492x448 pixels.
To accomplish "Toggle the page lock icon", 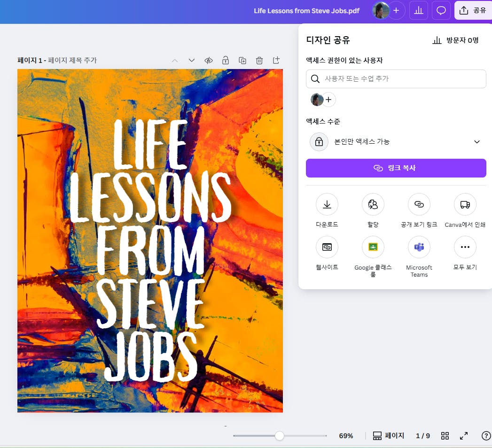I will (x=226, y=61).
